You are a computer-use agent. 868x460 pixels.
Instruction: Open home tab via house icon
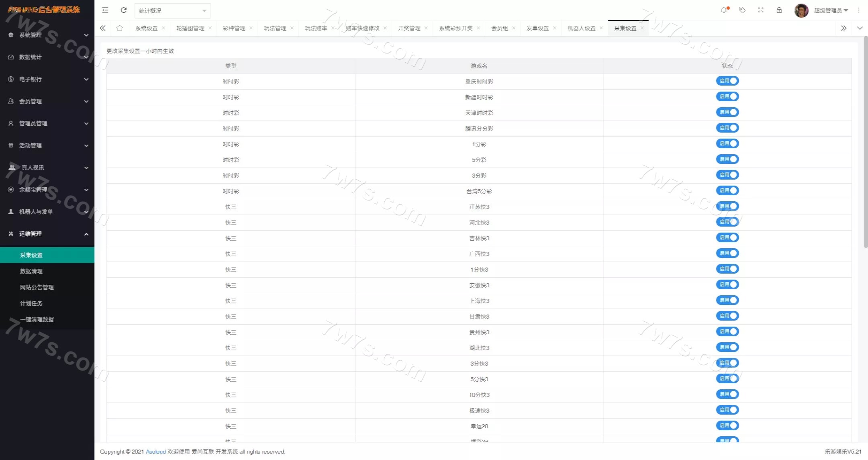coord(120,28)
